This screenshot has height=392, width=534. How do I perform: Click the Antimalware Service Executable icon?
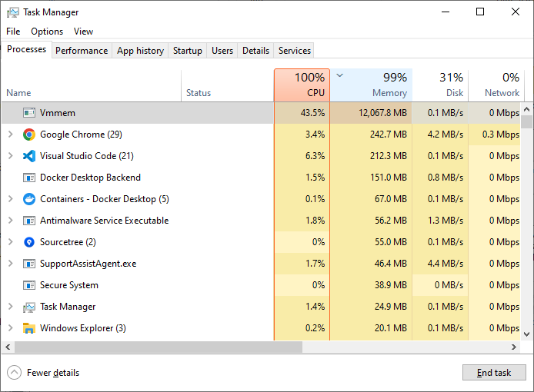[29, 221]
